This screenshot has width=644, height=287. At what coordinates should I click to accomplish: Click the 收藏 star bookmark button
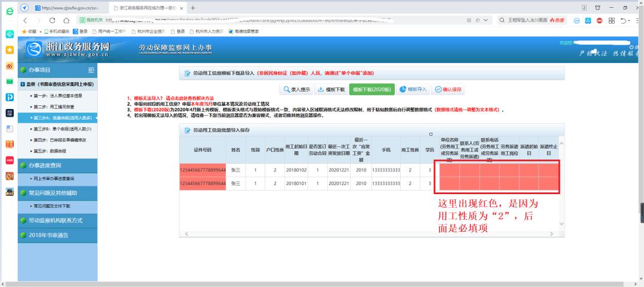point(29,31)
